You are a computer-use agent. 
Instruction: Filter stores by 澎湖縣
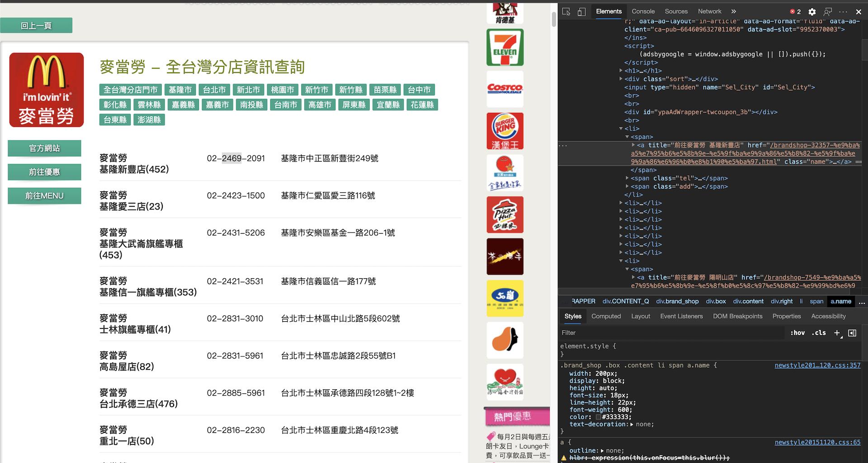pos(149,120)
